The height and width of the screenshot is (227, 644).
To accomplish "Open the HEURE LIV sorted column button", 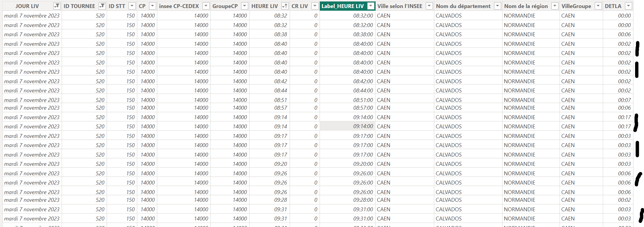I will coord(285,6).
